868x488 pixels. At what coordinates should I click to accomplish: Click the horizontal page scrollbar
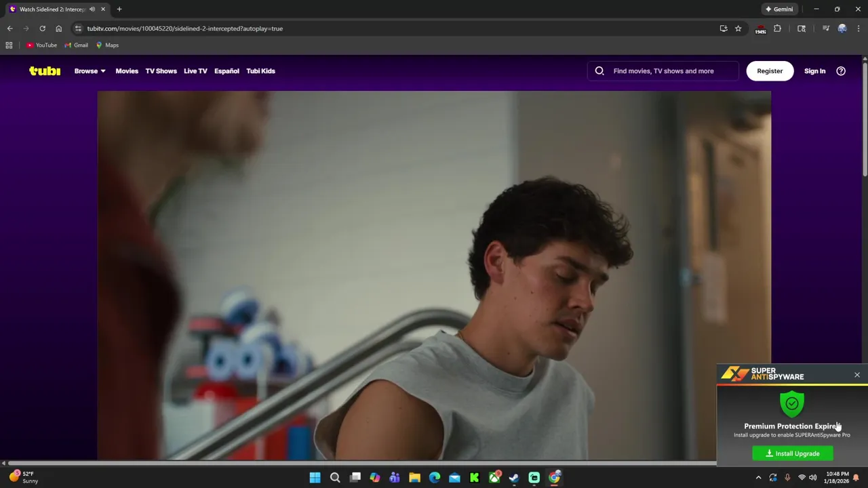coord(363,463)
